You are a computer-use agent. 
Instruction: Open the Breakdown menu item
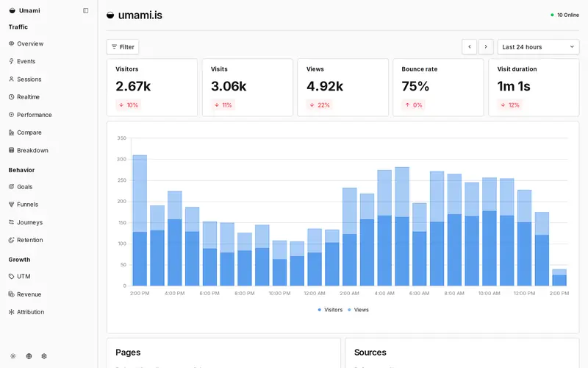click(29, 150)
